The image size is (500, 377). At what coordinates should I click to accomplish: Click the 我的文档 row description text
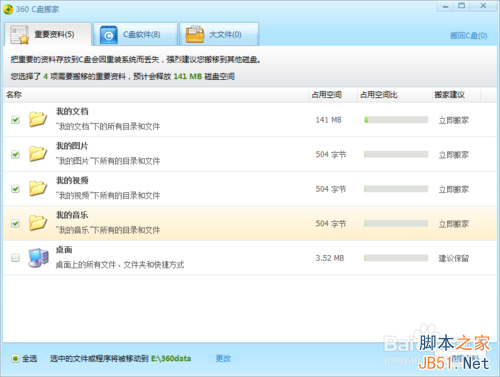[x=108, y=126]
